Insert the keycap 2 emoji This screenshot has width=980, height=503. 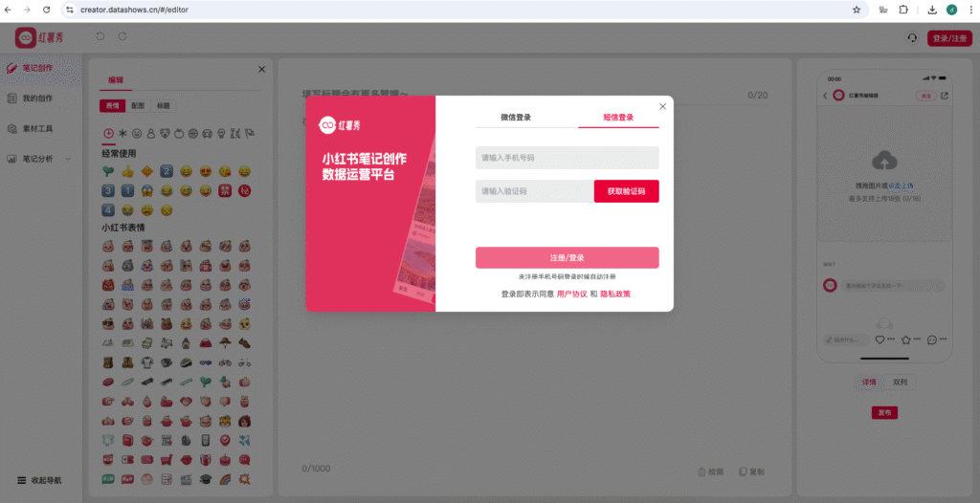click(167, 171)
